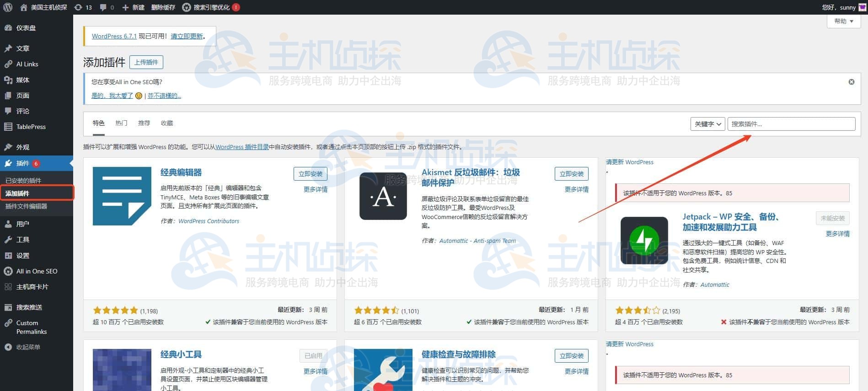The height and width of the screenshot is (391, 868).
Task: Open the 关键字 search type dropdown
Action: (x=707, y=124)
